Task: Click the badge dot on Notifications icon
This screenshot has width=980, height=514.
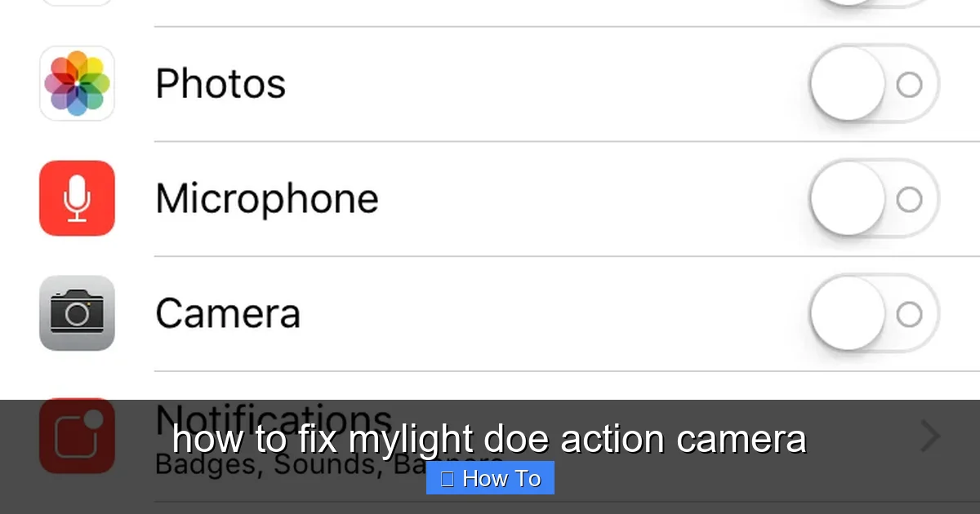Action: point(94,419)
